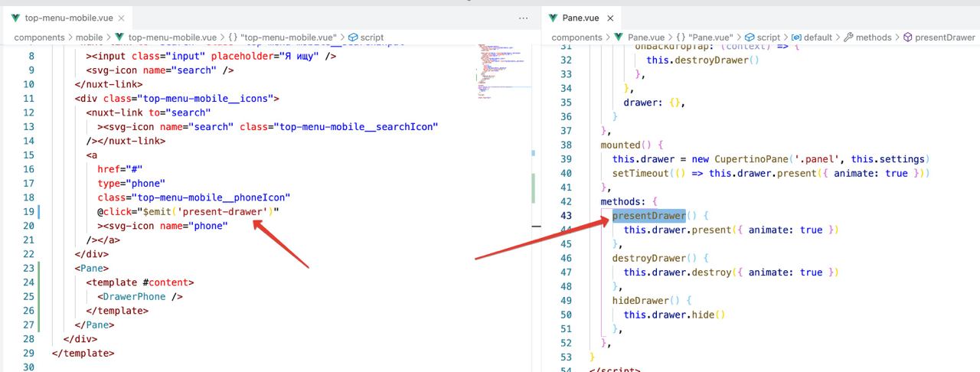Click the destroyDrawer() method definition
This screenshot has width=980, height=372.
point(660,258)
